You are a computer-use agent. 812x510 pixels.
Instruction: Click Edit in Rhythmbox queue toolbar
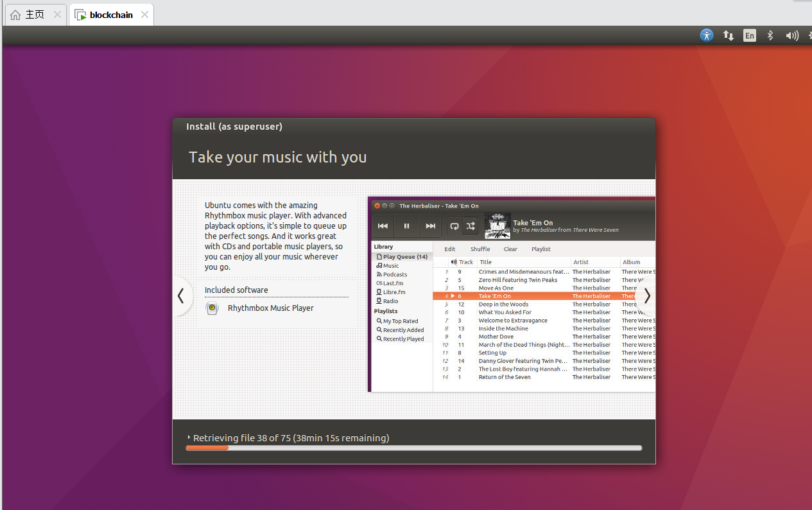click(x=450, y=249)
